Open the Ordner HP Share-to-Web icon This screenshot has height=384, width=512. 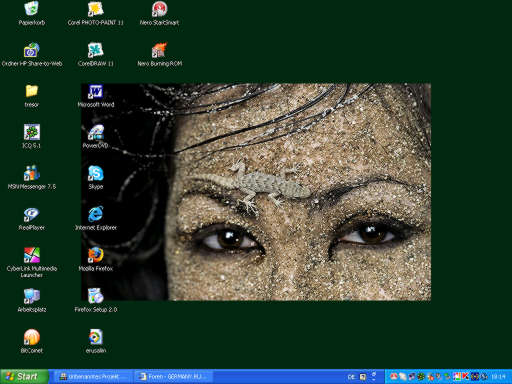(x=32, y=50)
